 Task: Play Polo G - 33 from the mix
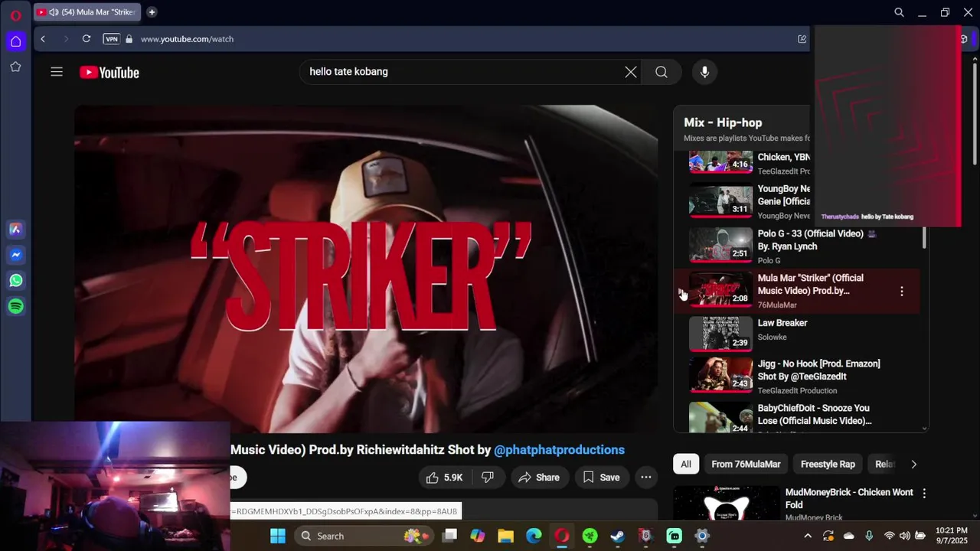point(796,246)
